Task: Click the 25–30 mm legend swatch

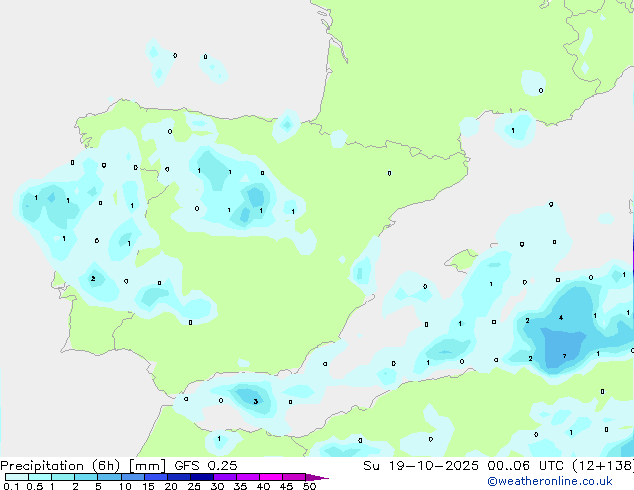Action: pyautogui.click(x=202, y=477)
